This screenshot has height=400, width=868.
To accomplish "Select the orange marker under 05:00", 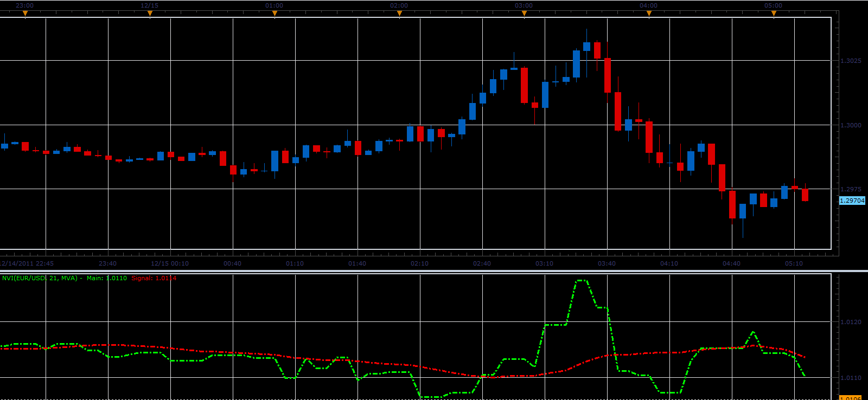I will pyautogui.click(x=774, y=14).
